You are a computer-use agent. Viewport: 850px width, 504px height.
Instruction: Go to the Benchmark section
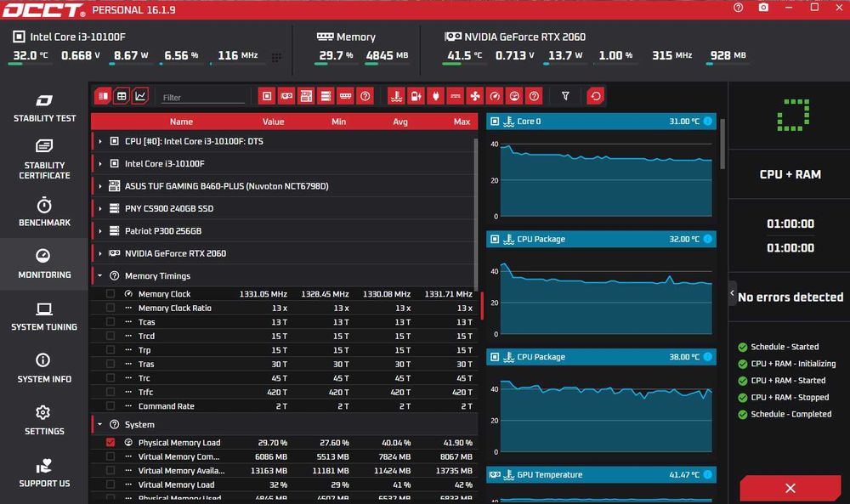tap(44, 212)
